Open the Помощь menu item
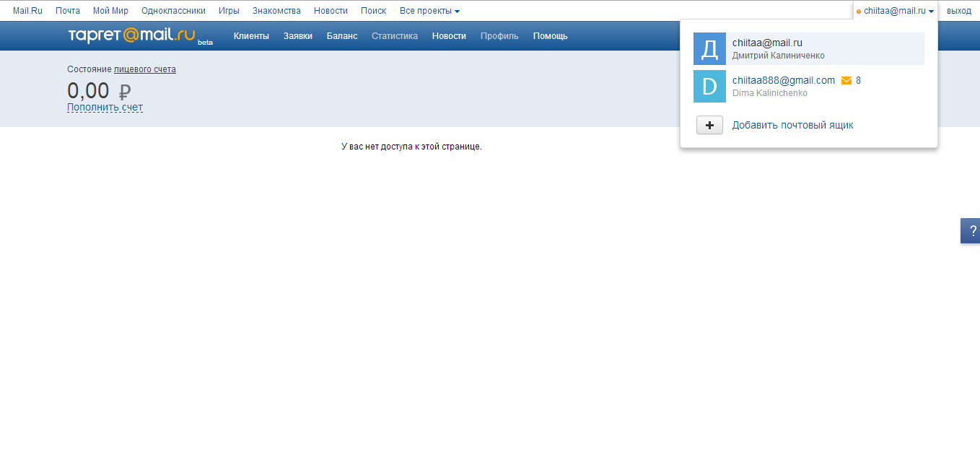 point(551,36)
